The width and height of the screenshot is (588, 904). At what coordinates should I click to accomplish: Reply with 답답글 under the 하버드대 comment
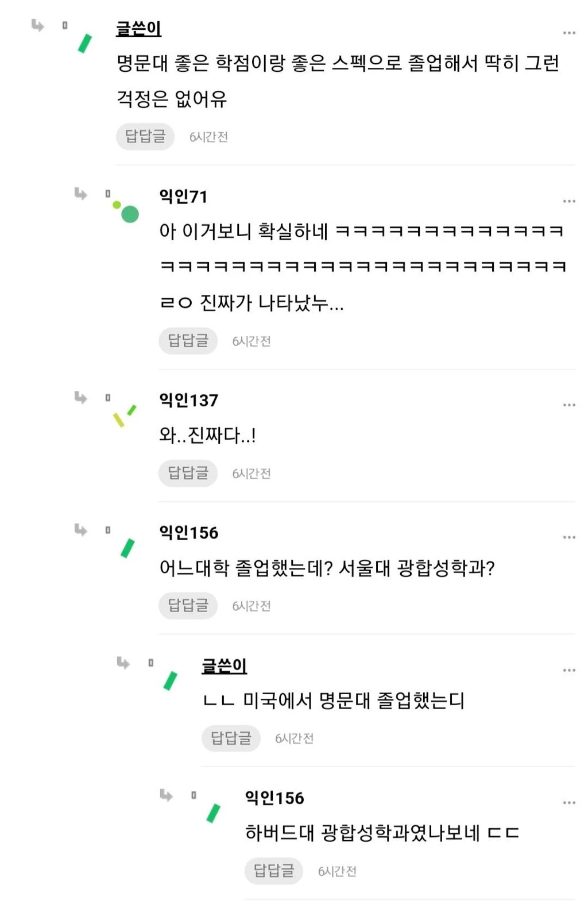pyautogui.click(x=273, y=871)
